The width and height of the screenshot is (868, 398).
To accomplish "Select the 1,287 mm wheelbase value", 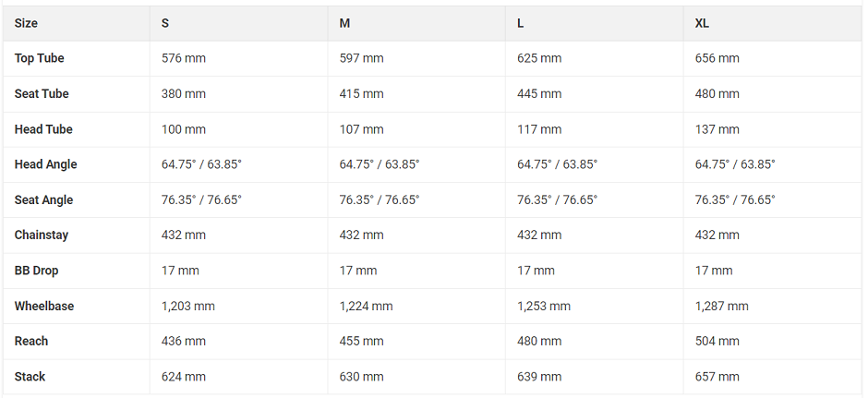I will (x=722, y=306).
